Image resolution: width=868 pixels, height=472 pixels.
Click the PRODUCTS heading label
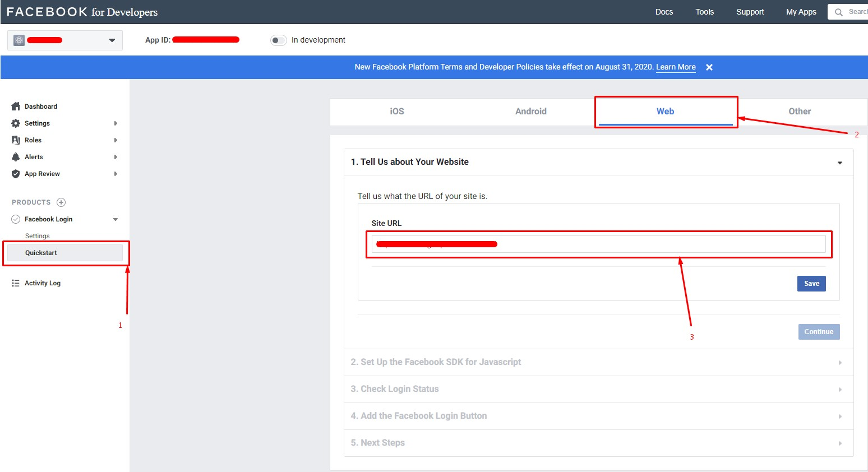pos(31,202)
